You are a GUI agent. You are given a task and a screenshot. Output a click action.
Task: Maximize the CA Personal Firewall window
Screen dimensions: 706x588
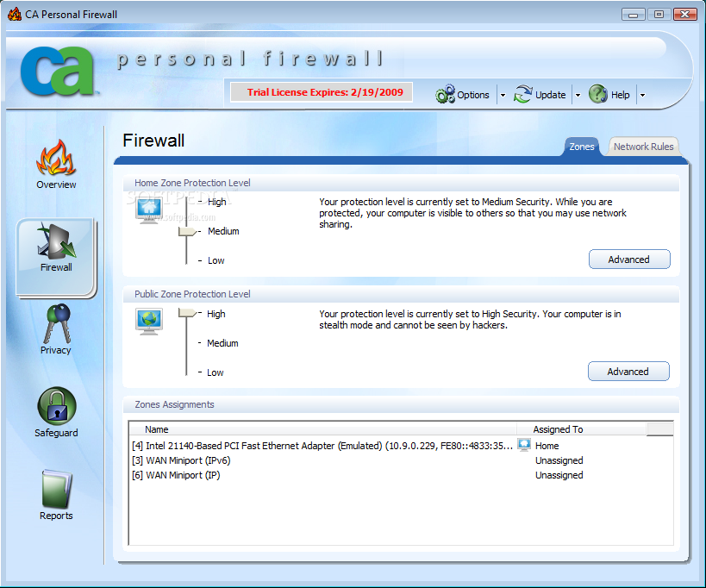[x=659, y=15]
